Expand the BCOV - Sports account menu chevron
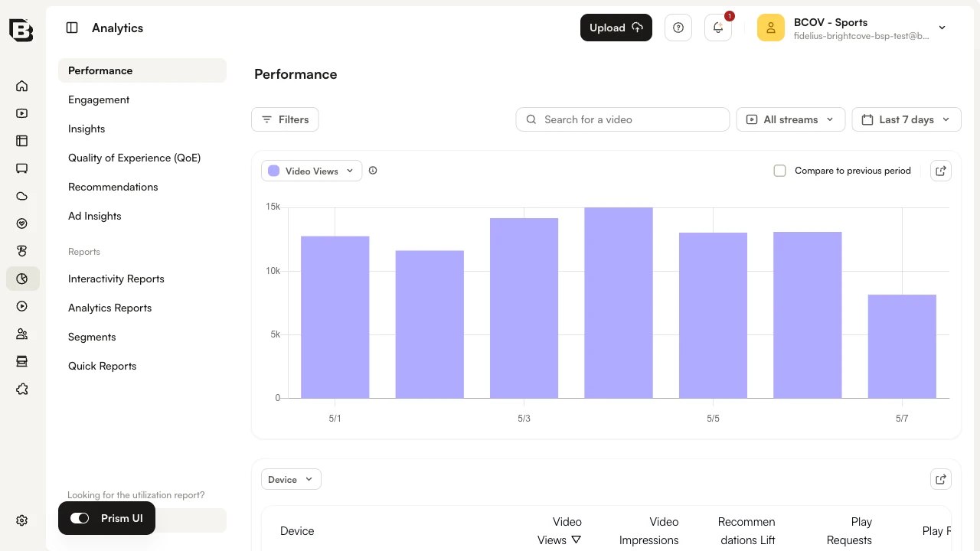This screenshot has height=551, width=980. point(942,28)
